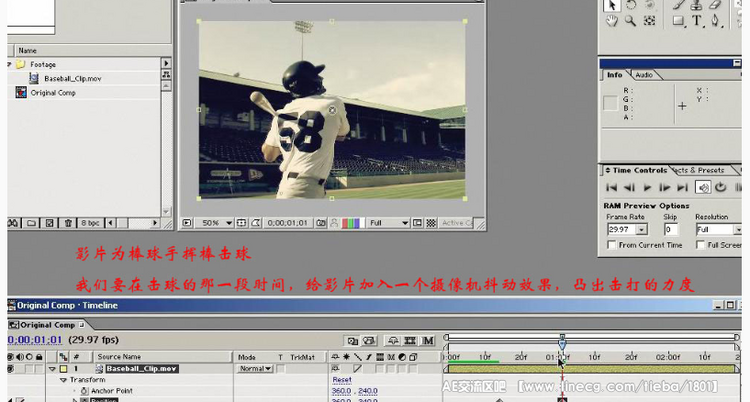
Task: Select the Clone Stamp tool
Action: (x=696, y=5)
